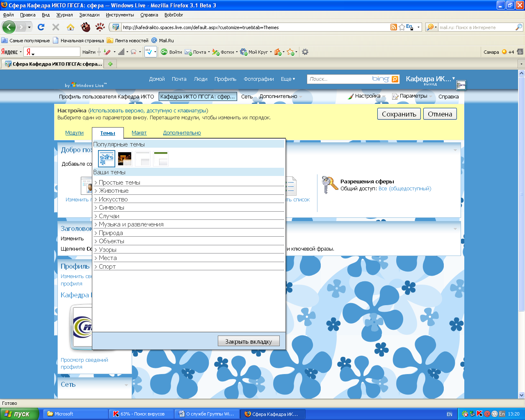525x420 pixels.
Task: Open new tab with green plus button
Action: pos(110,64)
